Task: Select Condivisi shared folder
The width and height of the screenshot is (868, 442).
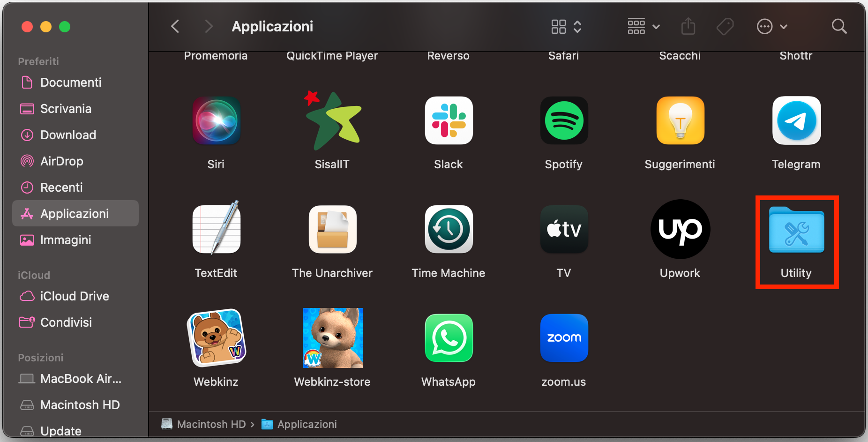Action: click(x=75, y=322)
